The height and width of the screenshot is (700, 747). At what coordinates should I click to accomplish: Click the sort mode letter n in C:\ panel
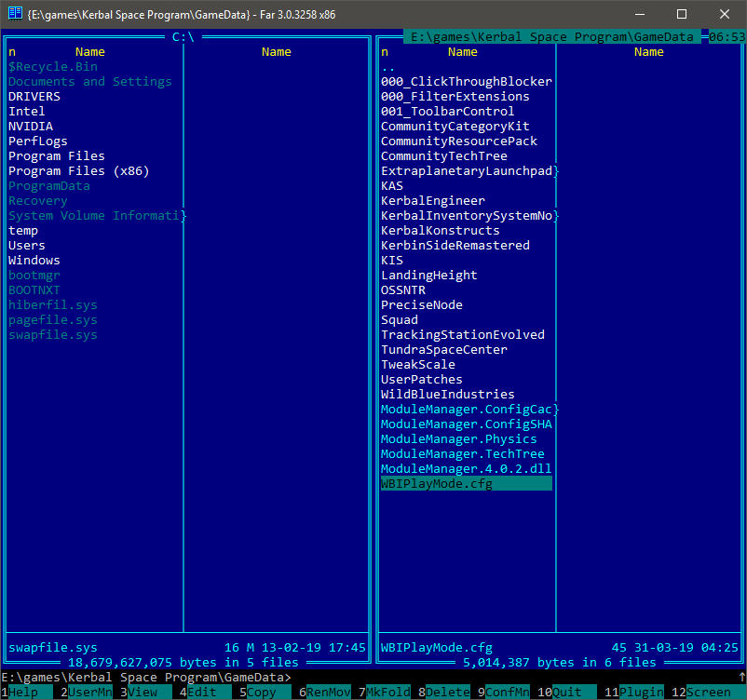pyautogui.click(x=12, y=52)
